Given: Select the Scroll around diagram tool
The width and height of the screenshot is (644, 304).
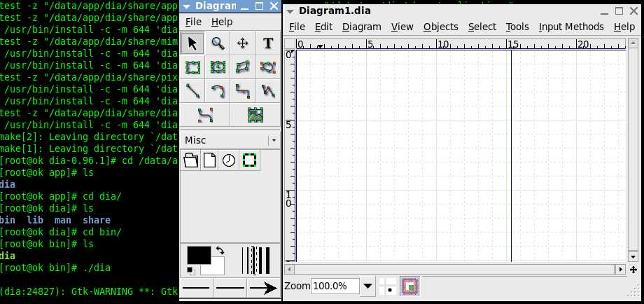Looking at the screenshot, I should click(x=243, y=43).
